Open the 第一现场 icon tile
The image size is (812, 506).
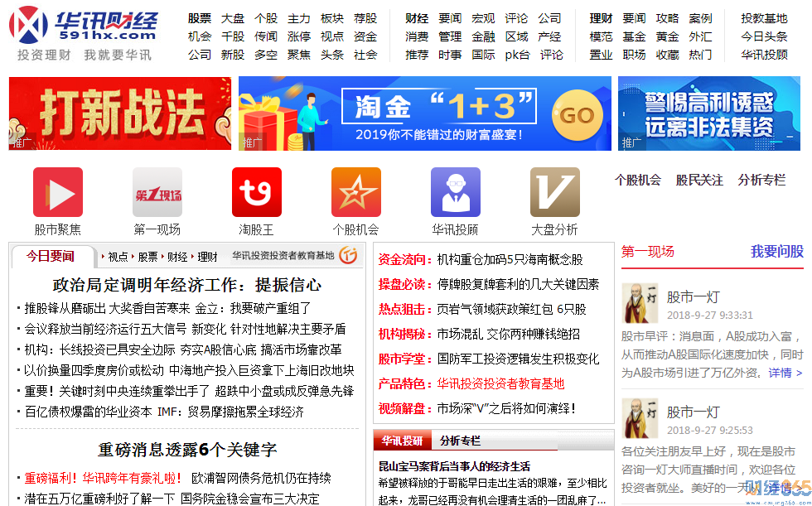(157, 192)
